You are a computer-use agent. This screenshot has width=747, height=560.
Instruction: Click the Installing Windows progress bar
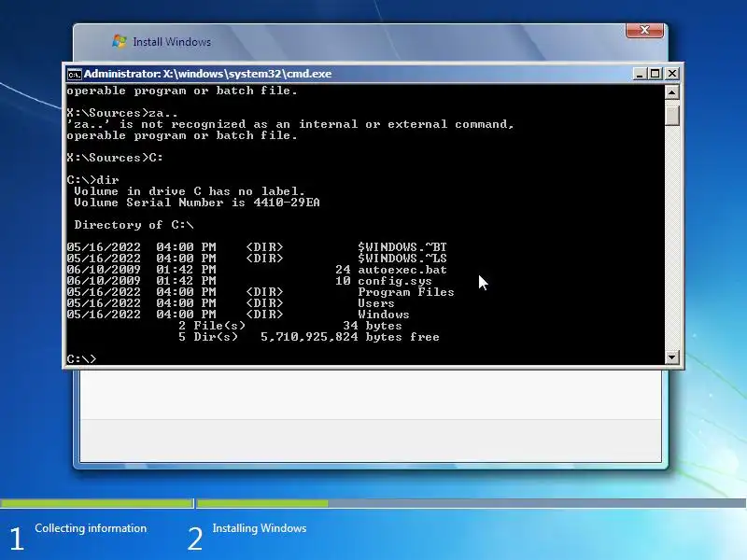(472, 503)
